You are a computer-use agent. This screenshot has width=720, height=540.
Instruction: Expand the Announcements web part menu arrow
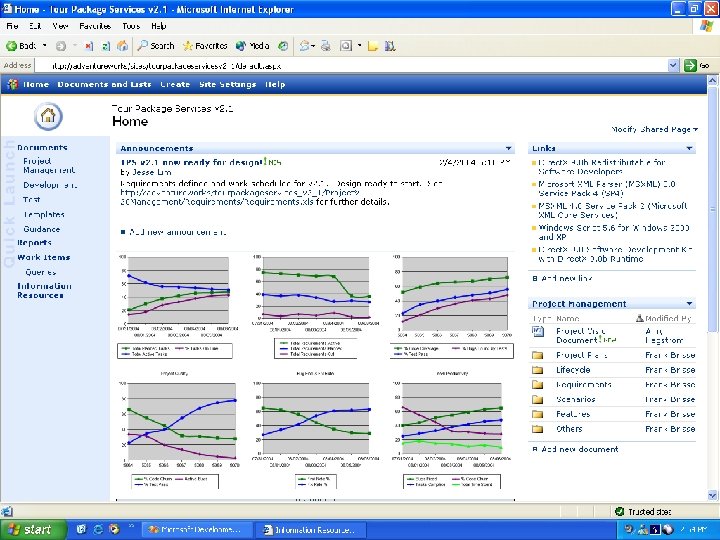(x=508, y=148)
